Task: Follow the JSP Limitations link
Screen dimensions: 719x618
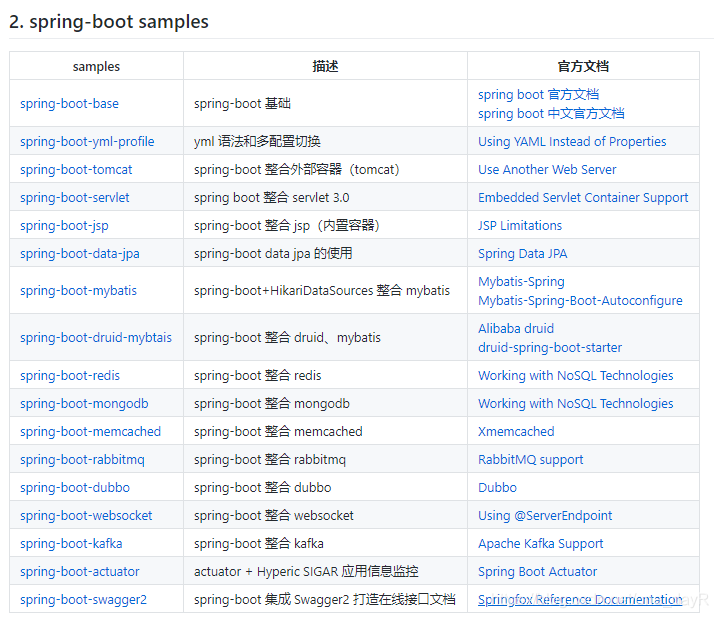Action: (520, 226)
